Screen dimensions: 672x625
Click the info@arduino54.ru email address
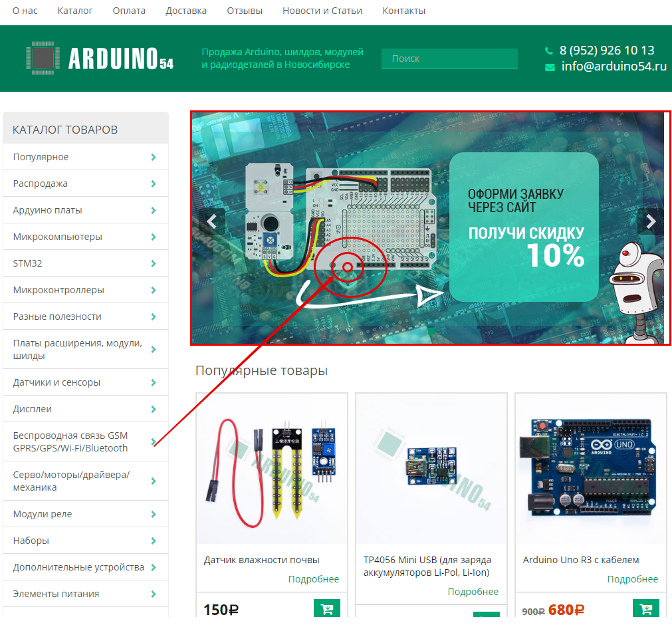pyautogui.click(x=614, y=66)
